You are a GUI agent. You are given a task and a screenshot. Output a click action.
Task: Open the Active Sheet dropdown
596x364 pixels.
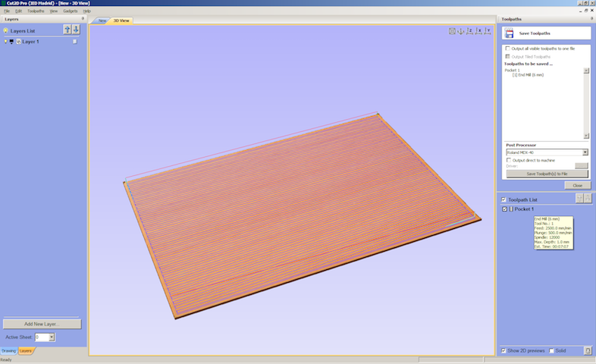(x=52, y=337)
